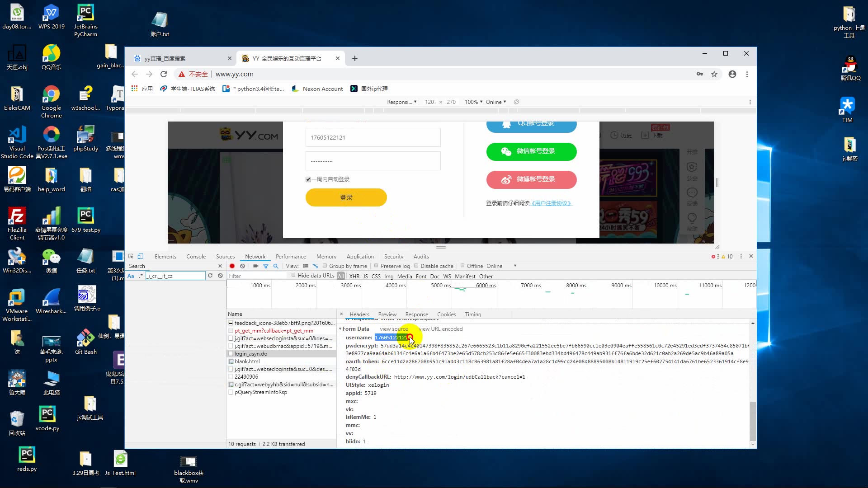Click the 登录 login button
Viewport: 868px width, 488px height.
[x=346, y=197]
